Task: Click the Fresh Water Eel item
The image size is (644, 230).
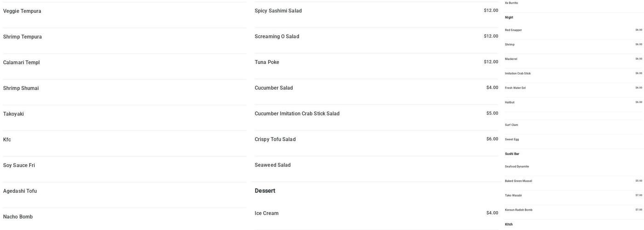Action: click(x=515, y=88)
